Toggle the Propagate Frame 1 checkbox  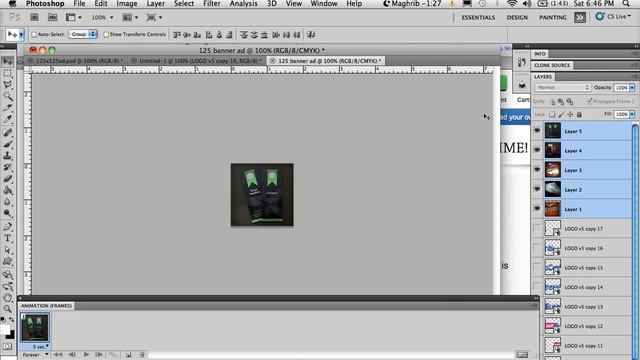(x=589, y=101)
